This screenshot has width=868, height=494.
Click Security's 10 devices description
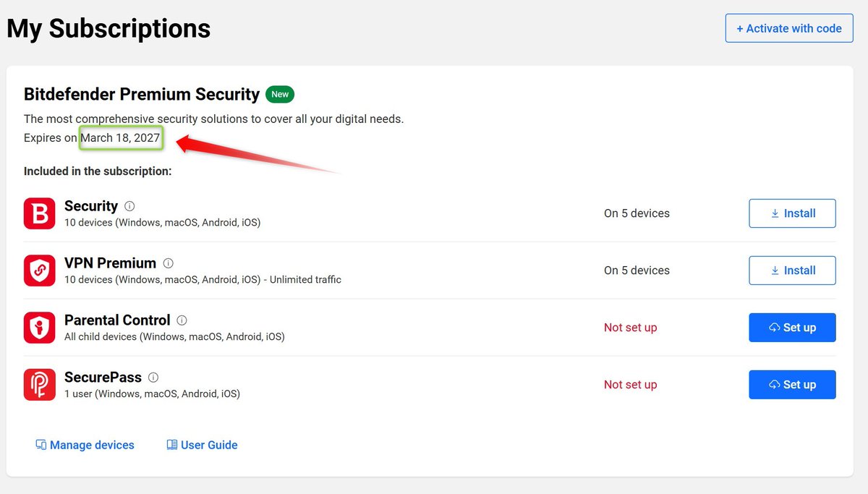pos(162,223)
